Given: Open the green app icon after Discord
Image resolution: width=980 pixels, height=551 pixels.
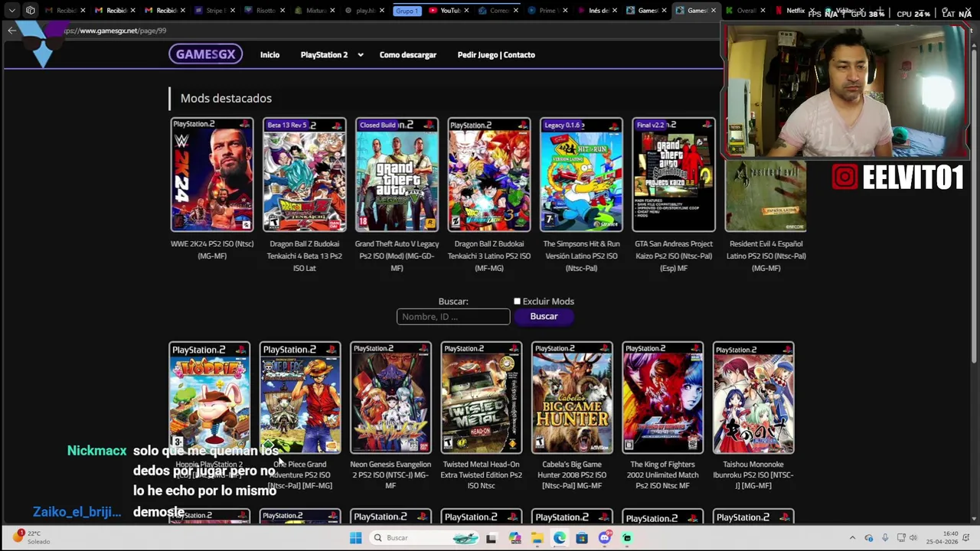Looking at the screenshot, I should (x=627, y=538).
